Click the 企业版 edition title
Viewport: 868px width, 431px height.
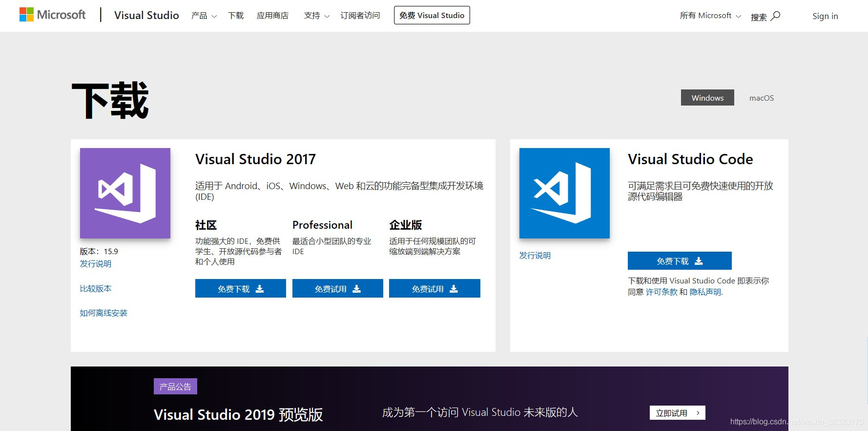[x=406, y=225]
